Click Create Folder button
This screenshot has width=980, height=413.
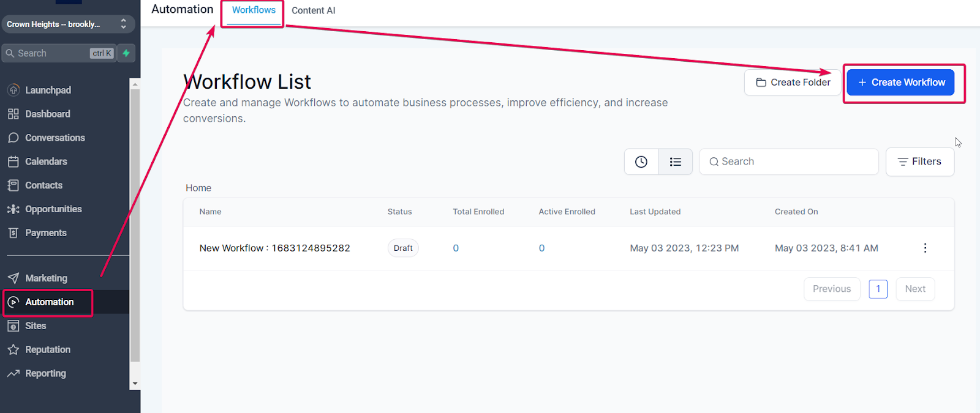[x=793, y=82]
